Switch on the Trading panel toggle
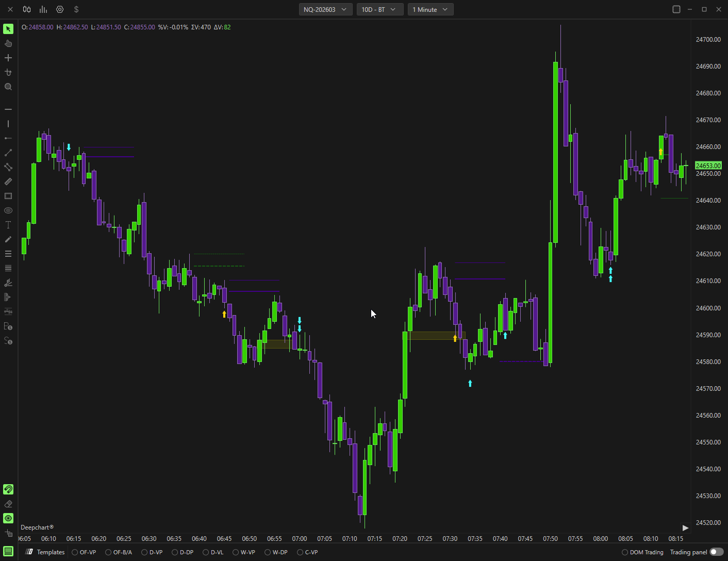Screen dimensions: 728x561 [716, 552]
